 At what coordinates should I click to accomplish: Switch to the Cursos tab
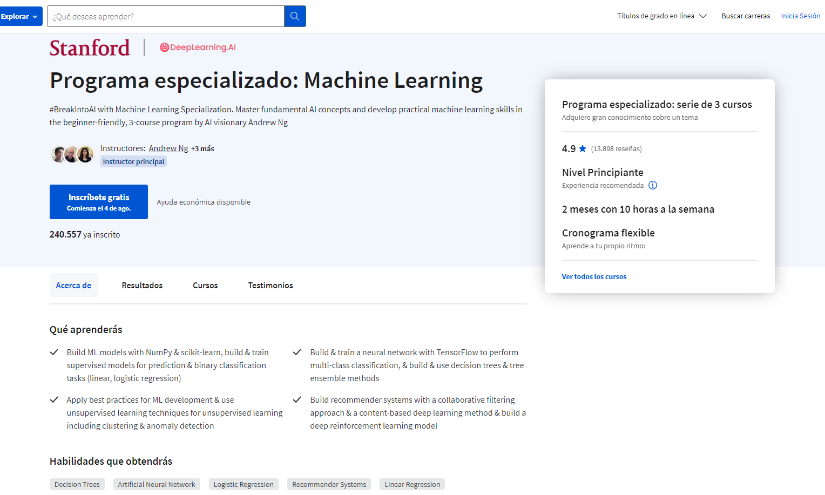tap(205, 285)
